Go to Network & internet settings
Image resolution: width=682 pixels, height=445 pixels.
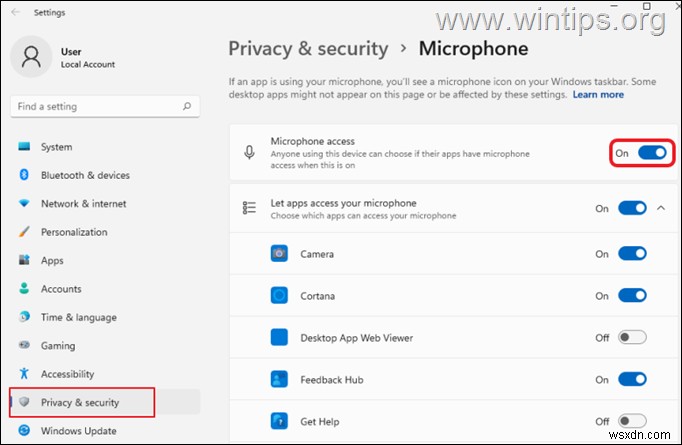coord(83,203)
